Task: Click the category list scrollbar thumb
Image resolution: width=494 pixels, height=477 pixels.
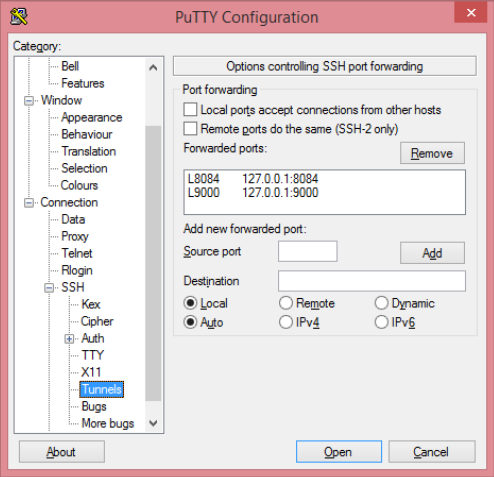Action: click(x=153, y=263)
